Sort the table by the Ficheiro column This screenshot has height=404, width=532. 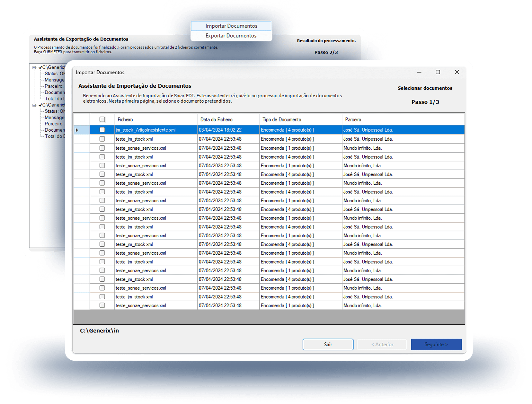point(125,119)
